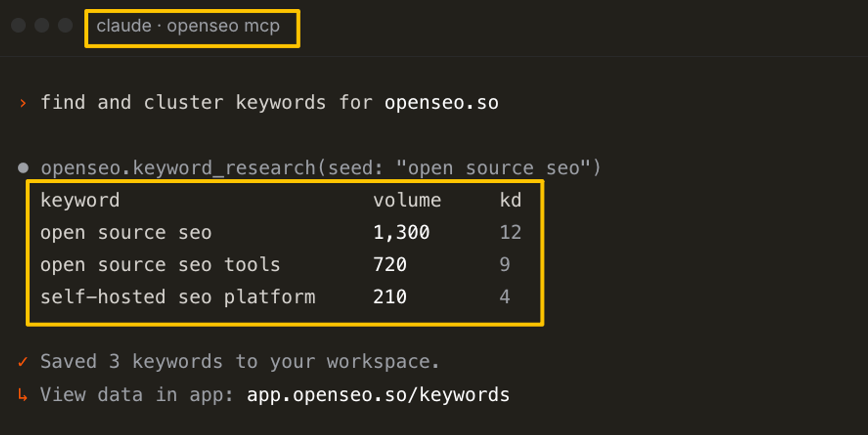Click the orange prompt chevron
The image size is (868, 435).
click(23, 103)
